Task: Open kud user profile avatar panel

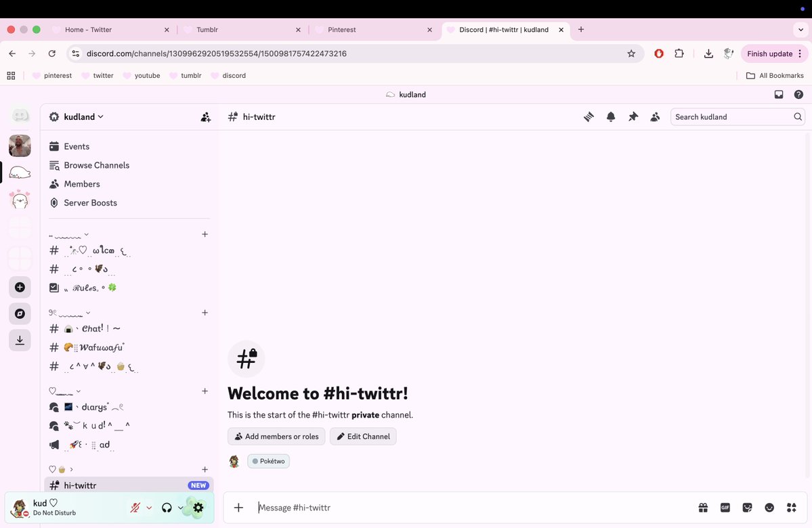Action: (20, 508)
